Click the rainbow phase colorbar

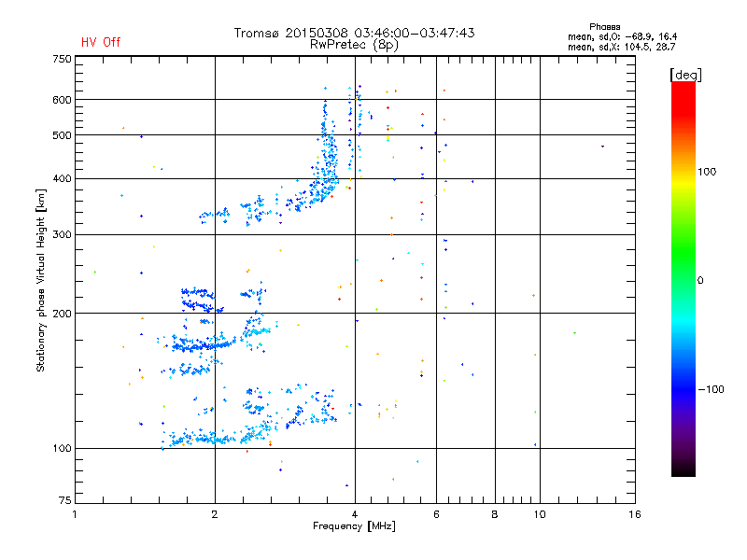pos(684,278)
